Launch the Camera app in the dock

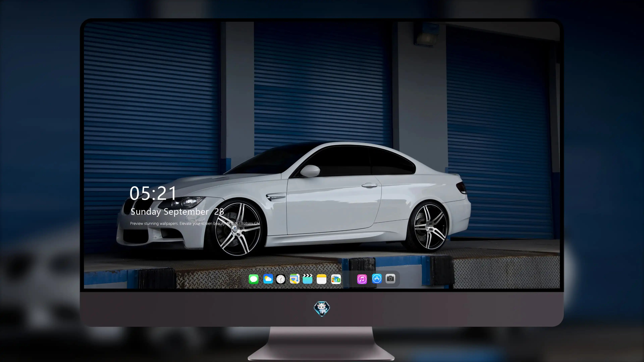tap(390, 279)
